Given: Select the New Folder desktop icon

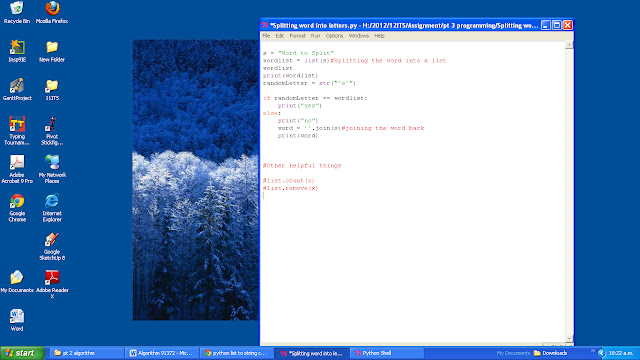Looking at the screenshot, I should 52,51.
